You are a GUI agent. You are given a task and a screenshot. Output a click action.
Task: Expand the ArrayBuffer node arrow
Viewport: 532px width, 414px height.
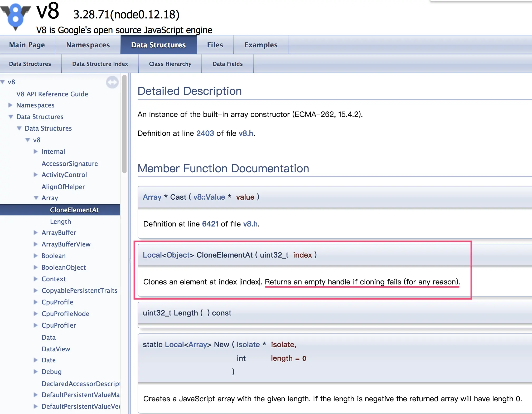click(x=36, y=233)
